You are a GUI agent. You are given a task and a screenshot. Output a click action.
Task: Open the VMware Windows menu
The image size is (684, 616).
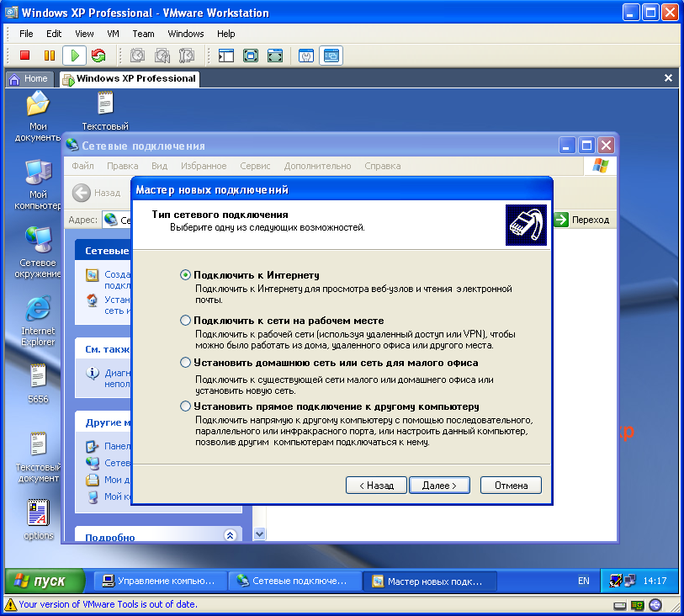click(186, 34)
